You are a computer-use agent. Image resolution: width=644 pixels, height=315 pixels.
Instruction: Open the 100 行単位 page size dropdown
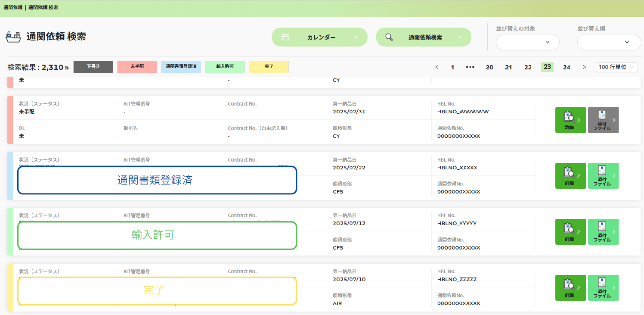[x=617, y=67]
